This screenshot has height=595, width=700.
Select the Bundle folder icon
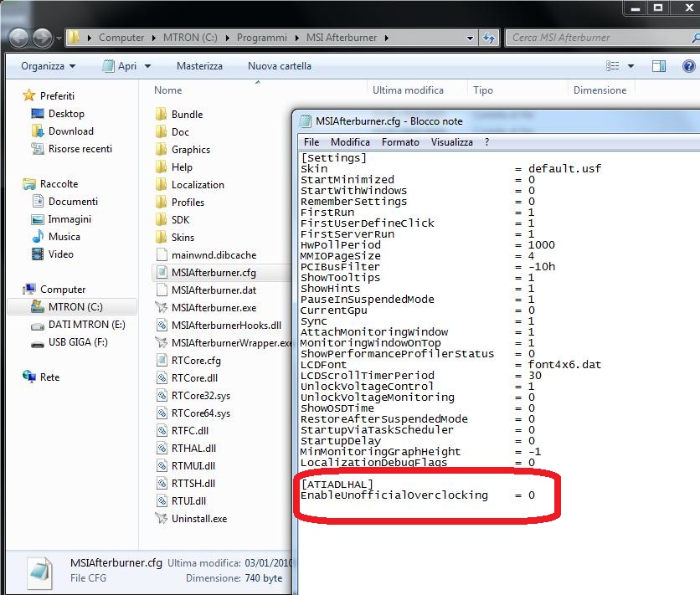click(x=161, y=115)
